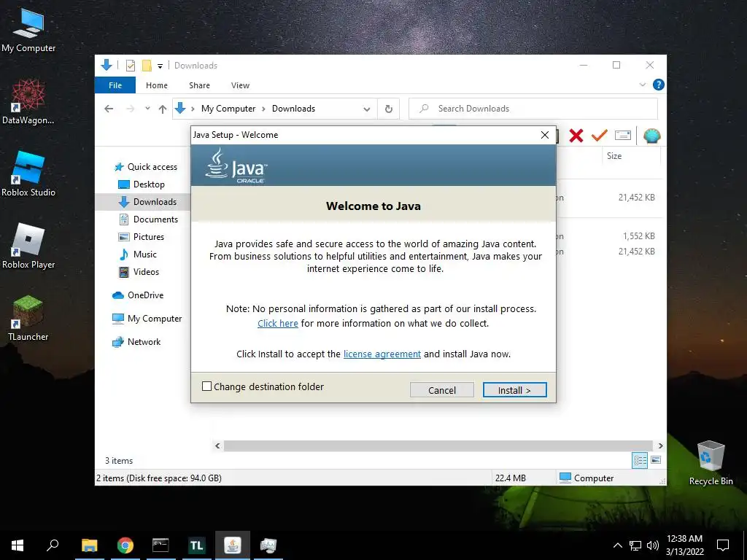
Task: Click the red X delete icon in Explorer
Action: point(576,136)
